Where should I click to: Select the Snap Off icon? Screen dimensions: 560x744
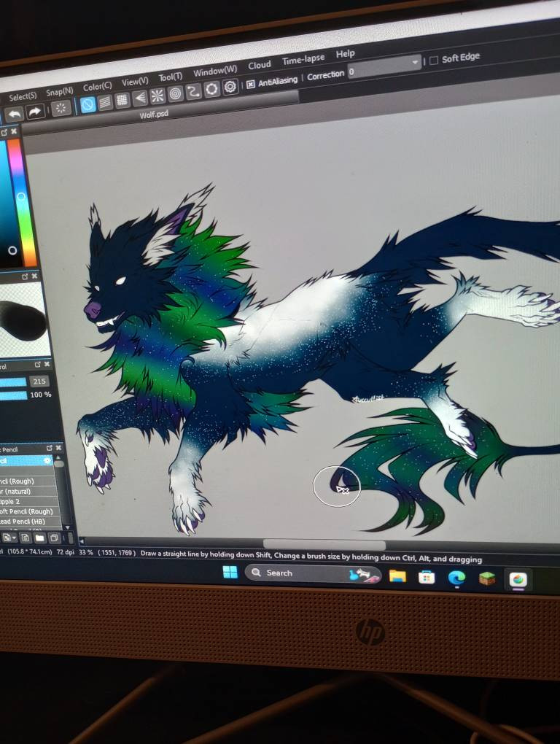pos(87,105)
